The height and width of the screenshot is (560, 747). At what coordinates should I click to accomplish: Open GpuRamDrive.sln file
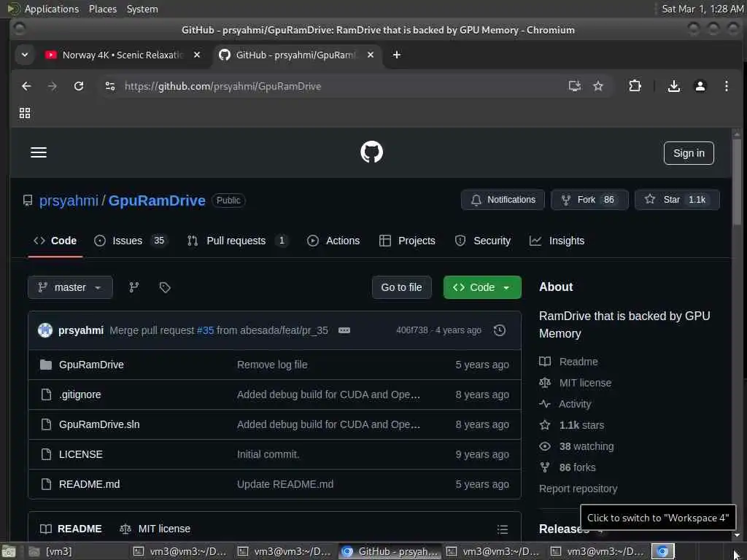click(x=99, y=424)
